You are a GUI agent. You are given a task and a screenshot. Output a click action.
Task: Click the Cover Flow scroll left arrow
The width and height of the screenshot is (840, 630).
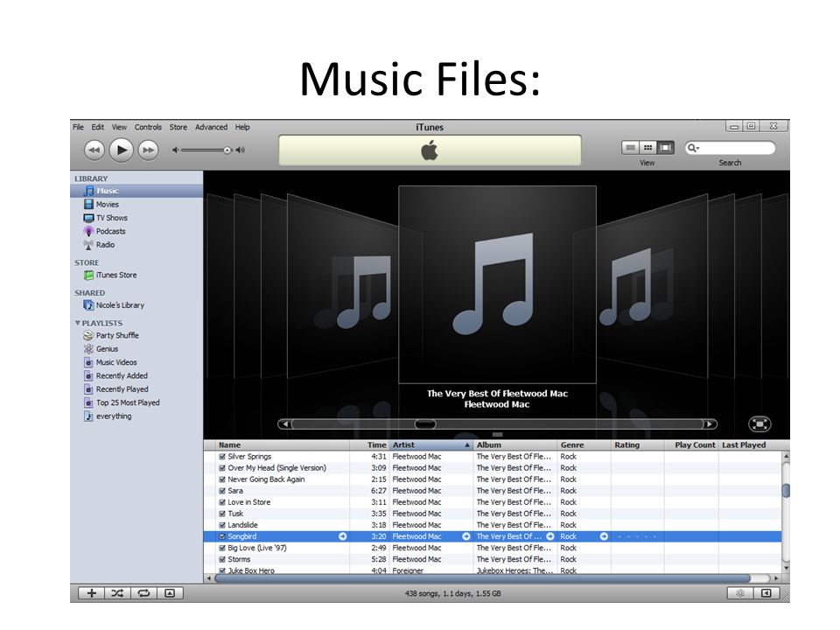coord(285,424)
